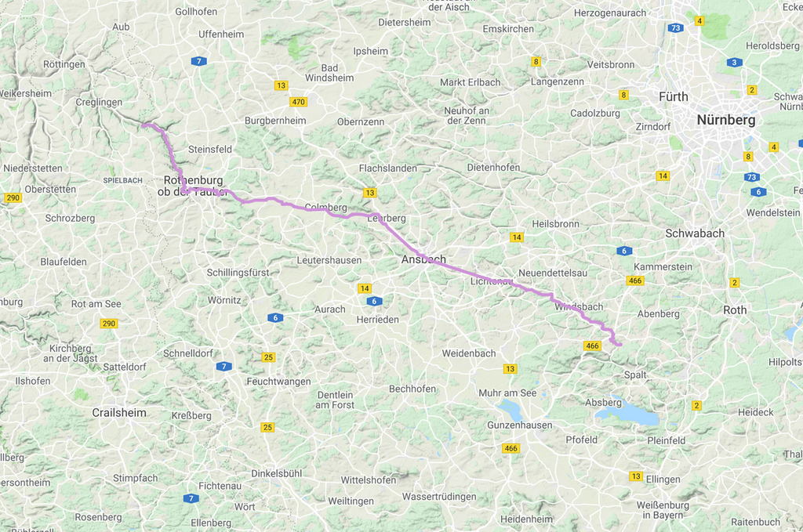Click the blue 3 highway shield near Heroldsberg
The width and height of the screenshot is (803, 532).
click(734, 63)
